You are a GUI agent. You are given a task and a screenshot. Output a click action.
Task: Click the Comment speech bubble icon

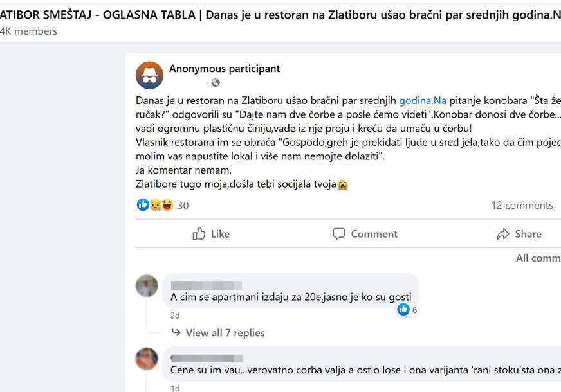(339, 234)
